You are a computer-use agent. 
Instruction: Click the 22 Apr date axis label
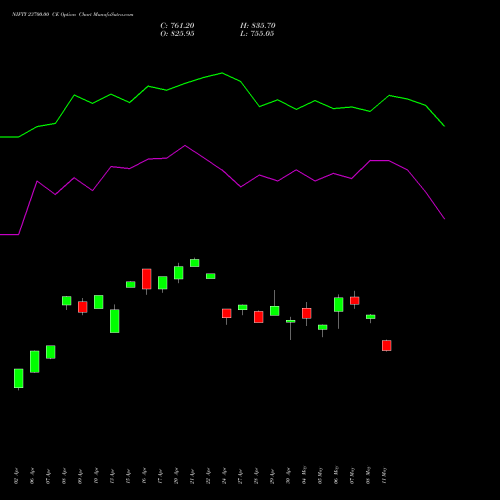[x=208, y=476]
